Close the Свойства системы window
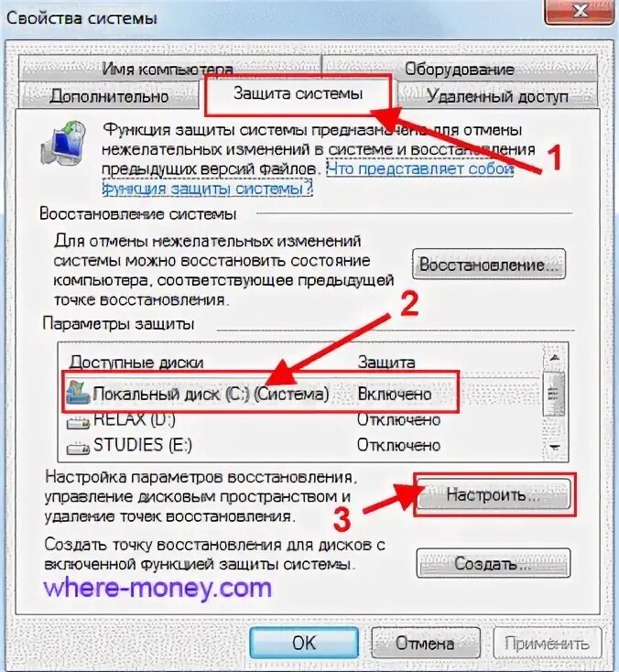Screen dimensions: 619x672 (x=581, y=12)
